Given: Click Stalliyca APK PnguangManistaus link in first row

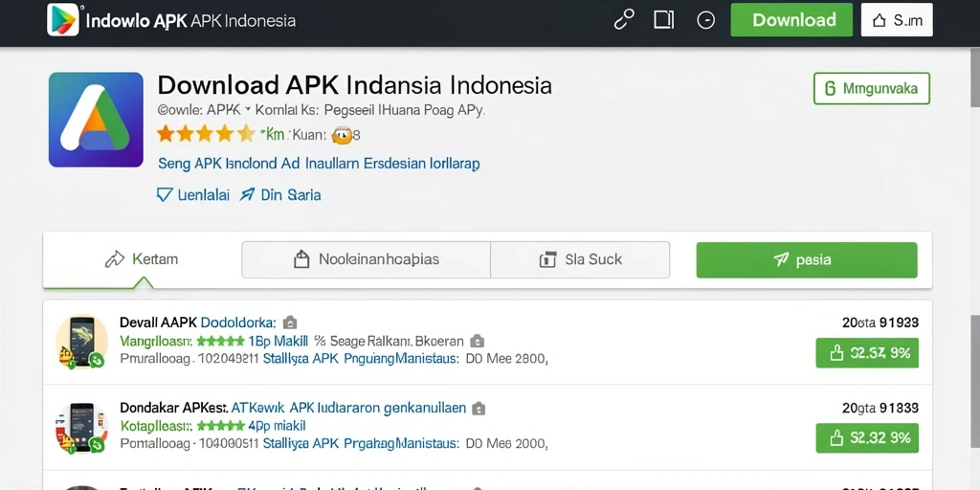Looking at the screenshot, I should [361, 360].
